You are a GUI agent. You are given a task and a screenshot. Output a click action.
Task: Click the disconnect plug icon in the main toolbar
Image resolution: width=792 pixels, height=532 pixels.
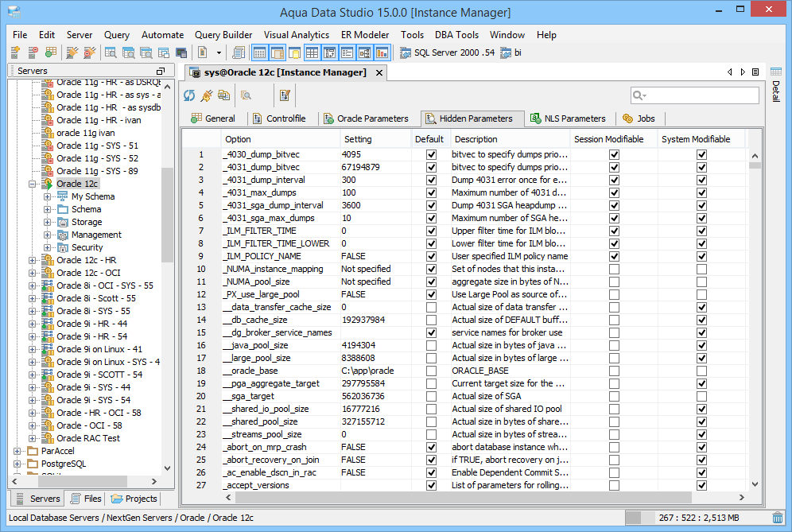coord(89,52)
